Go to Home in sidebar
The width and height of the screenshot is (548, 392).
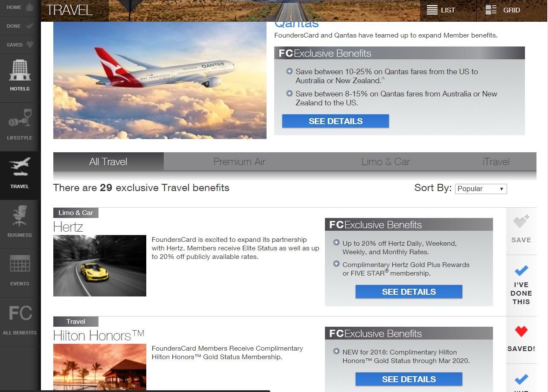pyautogui.click(x=20, y=8)
